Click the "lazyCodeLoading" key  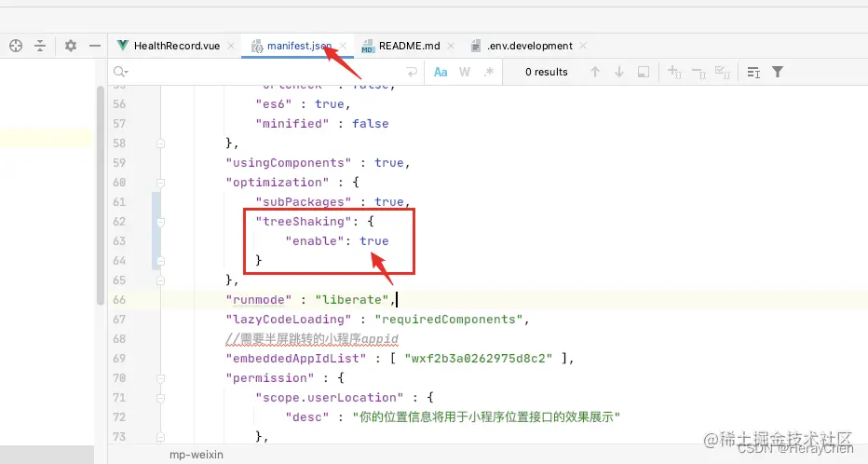point(288,320)
